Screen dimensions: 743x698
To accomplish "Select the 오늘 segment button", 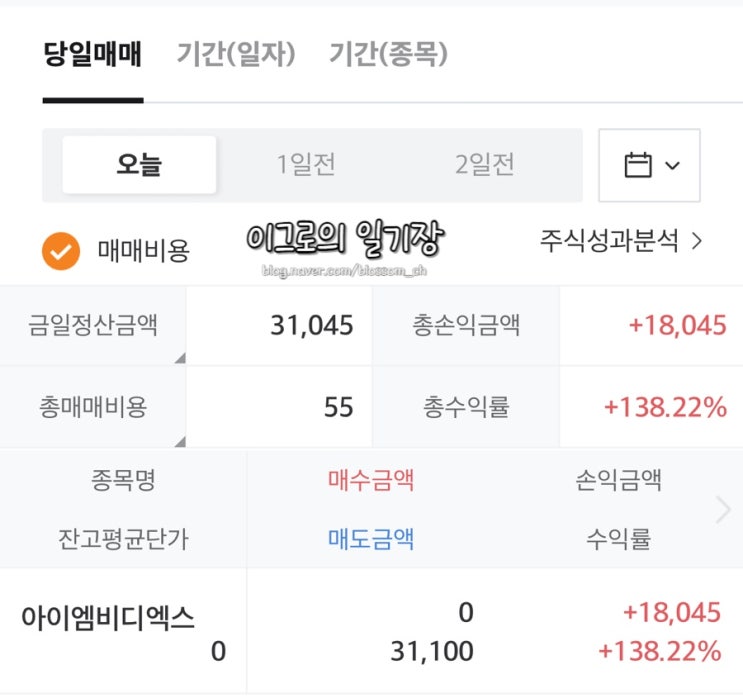I will tap(139, 165).
